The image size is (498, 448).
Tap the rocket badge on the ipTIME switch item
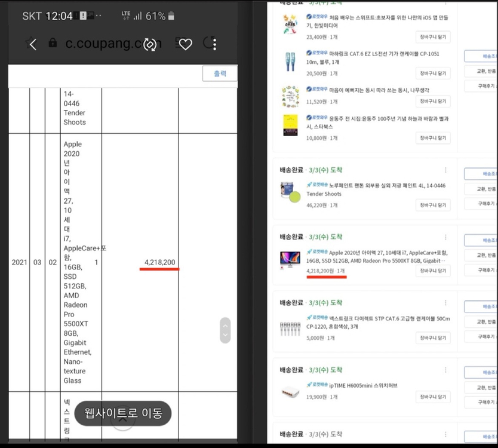click(316, 386)
